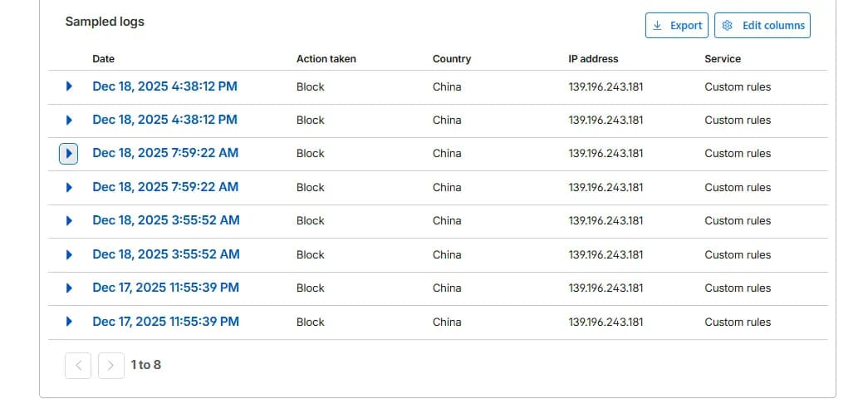The width and height of the screenshot is (868, 399).
Task: Expand the first Dec 17 11:55:39 PM row
Action: 69,288
